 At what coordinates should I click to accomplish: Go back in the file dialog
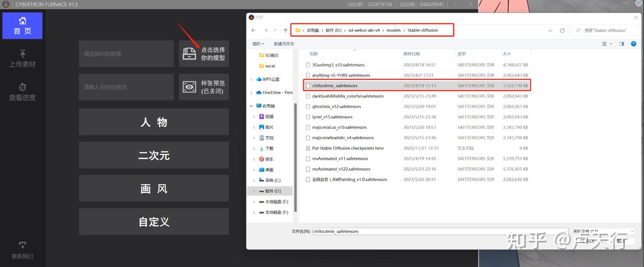254,30
